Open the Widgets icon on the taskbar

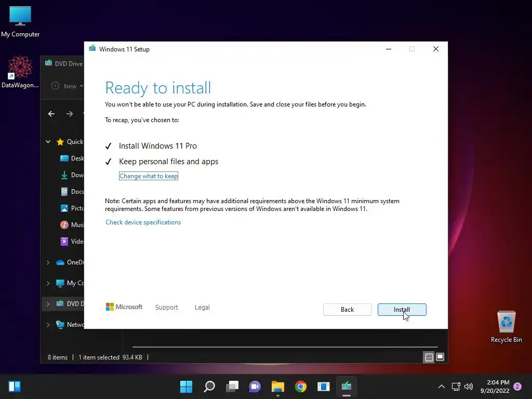point(15,387)
